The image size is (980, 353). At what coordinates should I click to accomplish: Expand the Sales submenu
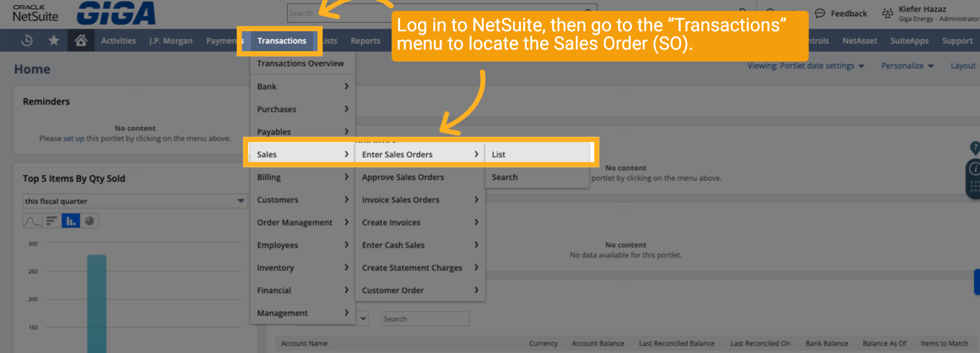tap(303, 154)
